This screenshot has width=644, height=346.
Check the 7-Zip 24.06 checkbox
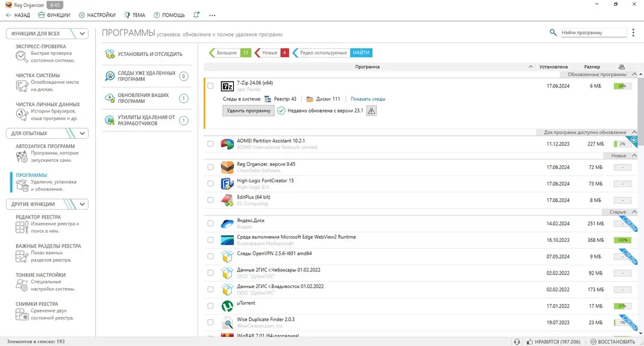[211, 86]
